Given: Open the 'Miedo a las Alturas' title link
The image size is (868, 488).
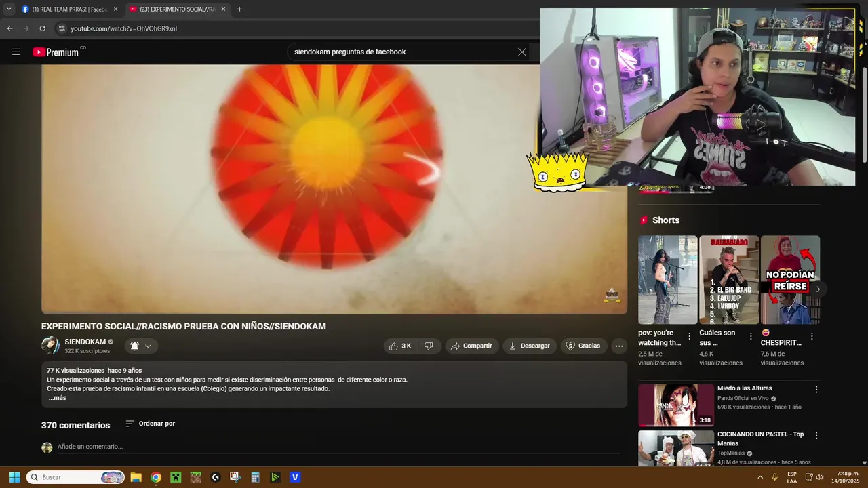Looking at the screenshot, I should click(x=745, y=388).
